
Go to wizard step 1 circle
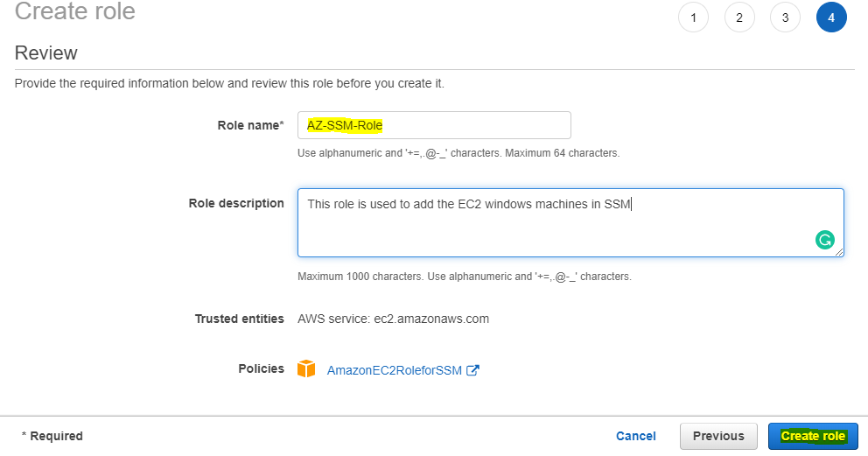(693, 18)
